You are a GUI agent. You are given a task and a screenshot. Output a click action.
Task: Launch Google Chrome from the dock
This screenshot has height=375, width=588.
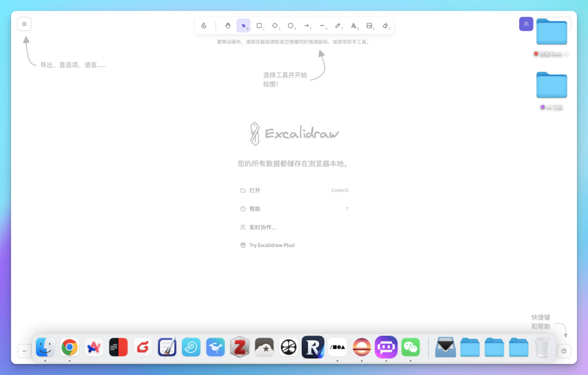69,347
